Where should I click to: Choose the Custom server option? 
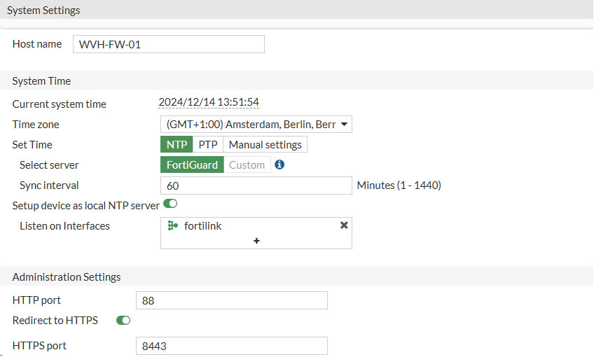pyautogui.click(x=247, y=165)
